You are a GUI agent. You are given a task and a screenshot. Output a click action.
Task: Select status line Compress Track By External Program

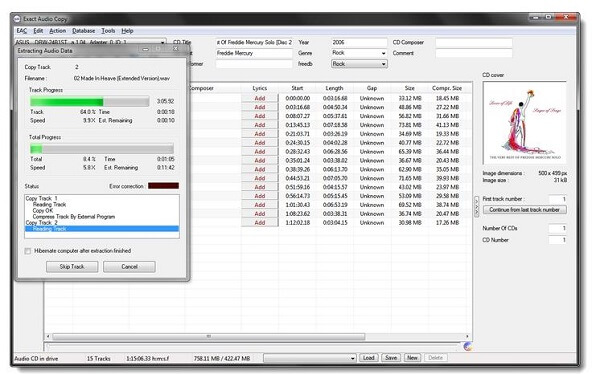pyautogui.click(x=73, y=217)
